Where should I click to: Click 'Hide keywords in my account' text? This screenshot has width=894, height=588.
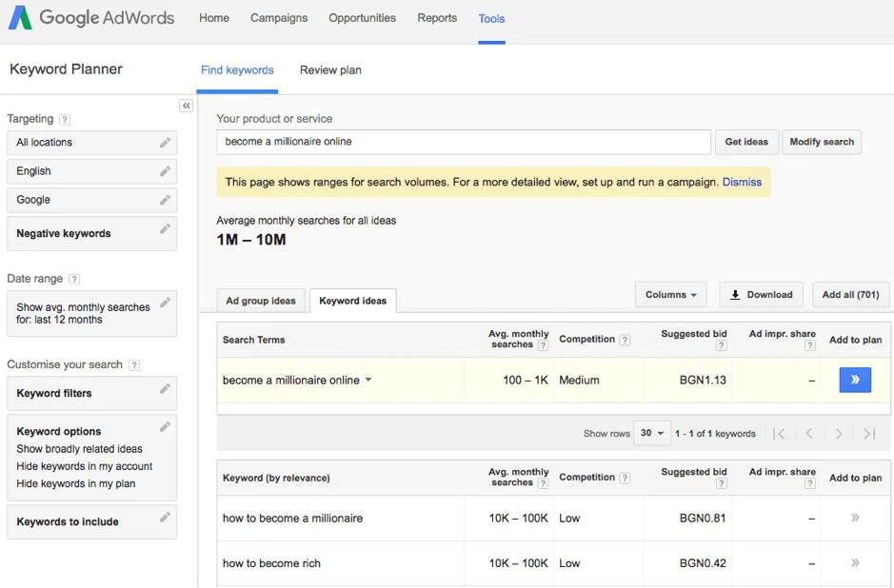click(x=85, y=466)
